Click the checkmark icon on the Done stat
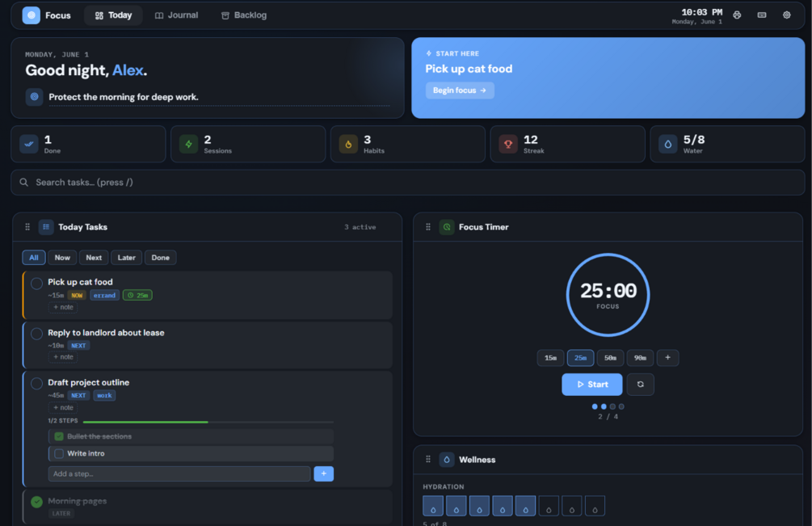 click(x=29, y=144)
